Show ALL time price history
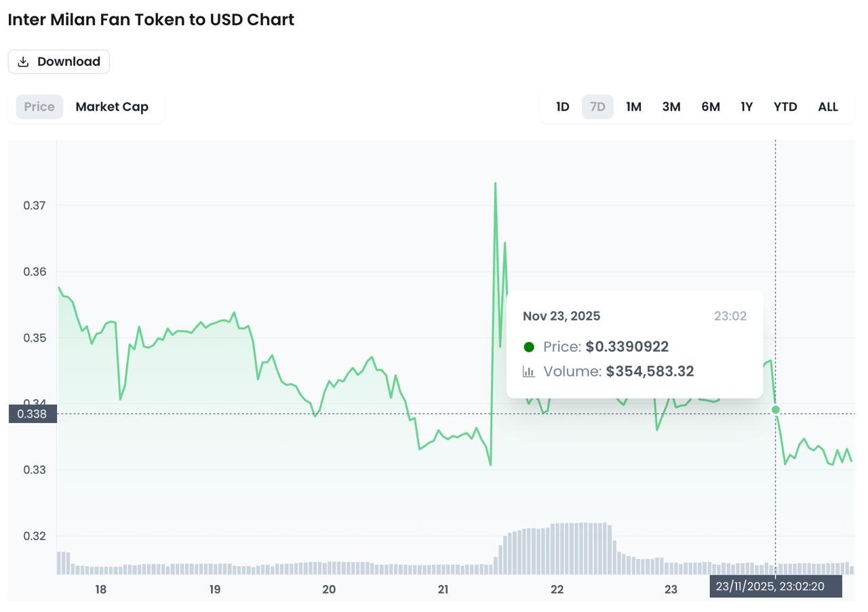Screen dimensions: 868x612 828,106
